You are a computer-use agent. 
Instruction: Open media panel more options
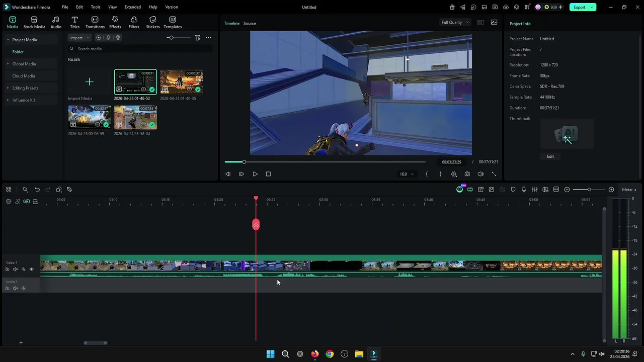[208, 38]
